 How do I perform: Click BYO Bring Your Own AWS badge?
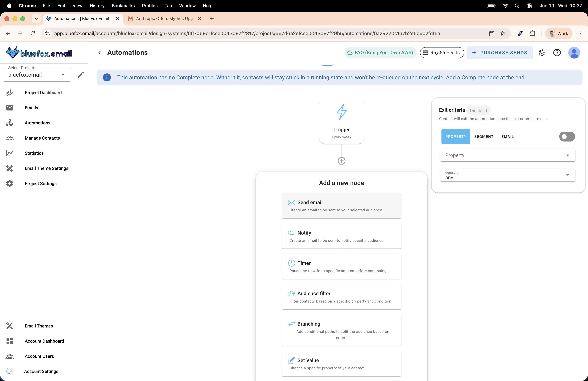click(x=381, y=53)
